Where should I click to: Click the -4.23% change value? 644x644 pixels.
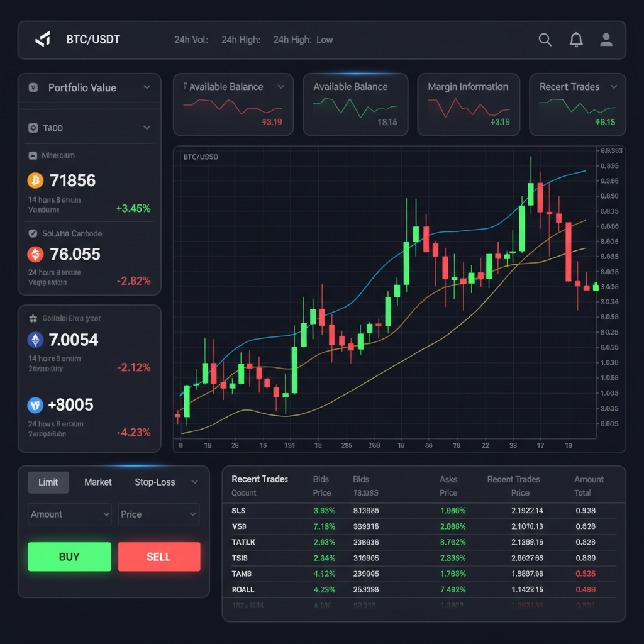click(x=133, y=432)
